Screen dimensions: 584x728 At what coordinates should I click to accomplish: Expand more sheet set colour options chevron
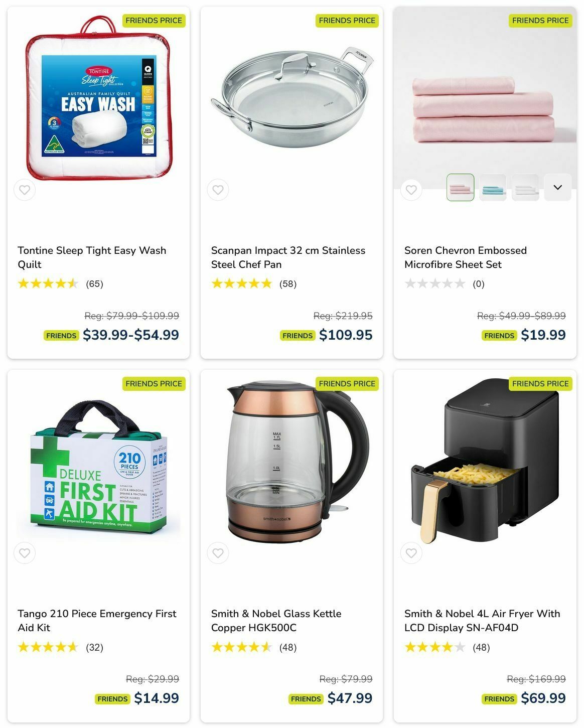[x=558, y=188]
